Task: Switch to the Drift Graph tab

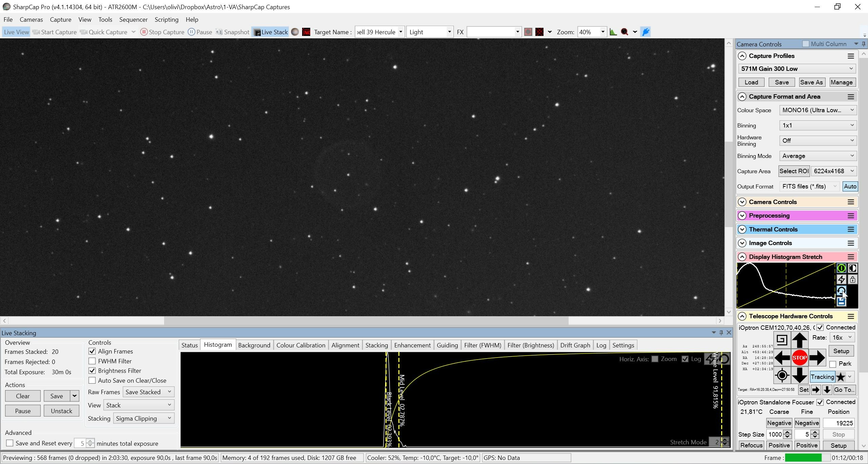Action: coord(575,345)
